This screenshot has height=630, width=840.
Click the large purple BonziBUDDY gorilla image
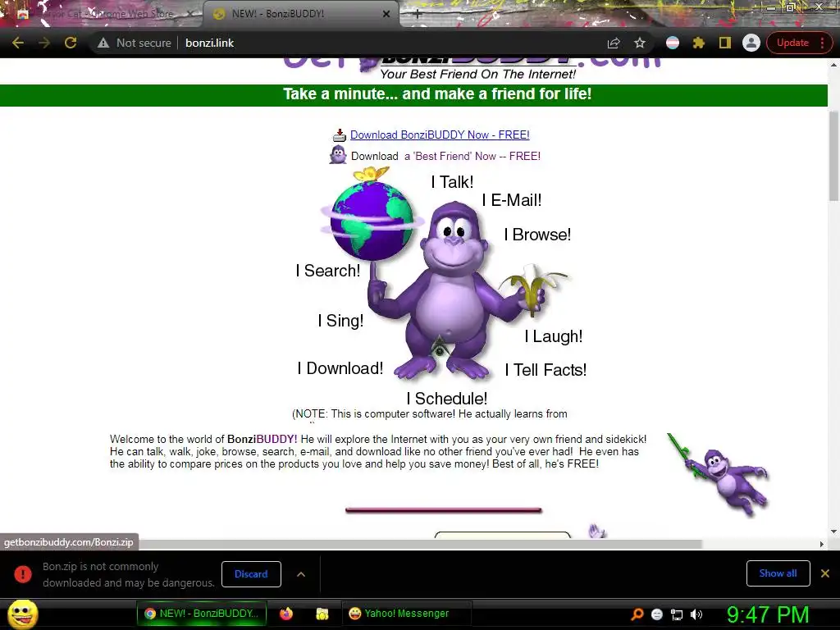(x=454, y=290)
